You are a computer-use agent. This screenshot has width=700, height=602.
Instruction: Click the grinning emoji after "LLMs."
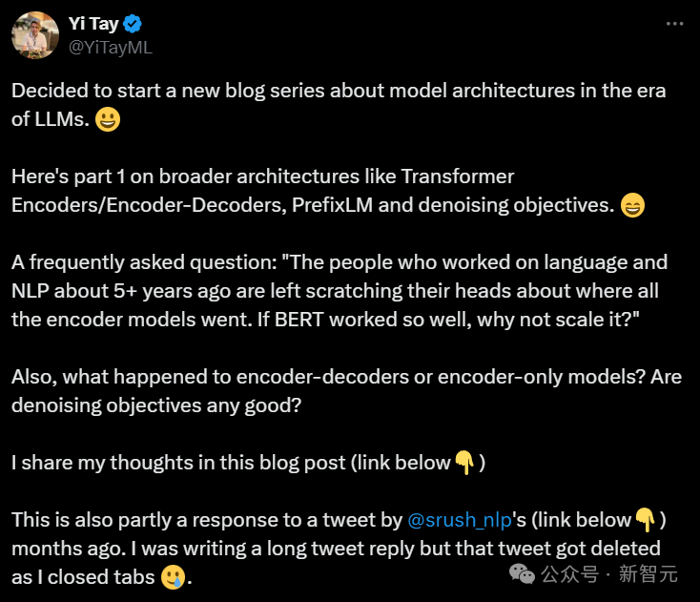pyautogui.click(x=109, y=122)
